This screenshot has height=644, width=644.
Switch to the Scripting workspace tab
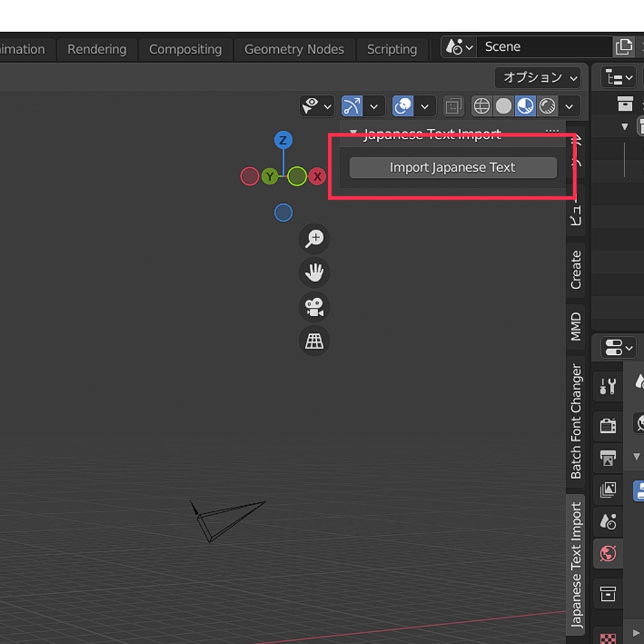pos(392,49)
